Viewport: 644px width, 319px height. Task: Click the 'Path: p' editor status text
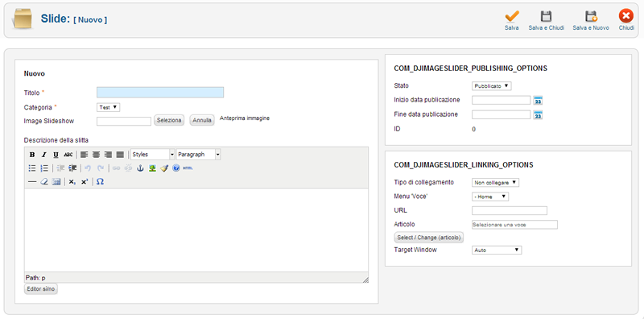pos(35,278)
